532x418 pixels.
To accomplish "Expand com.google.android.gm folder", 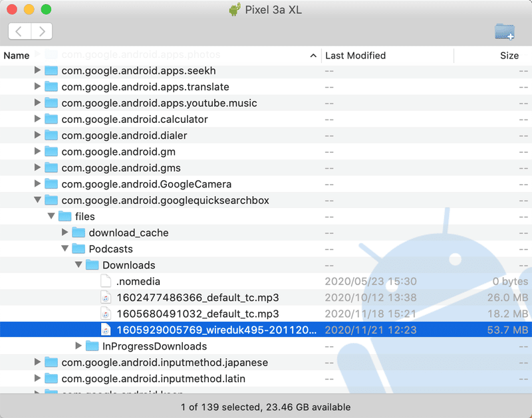I will [x=37, y=152].
